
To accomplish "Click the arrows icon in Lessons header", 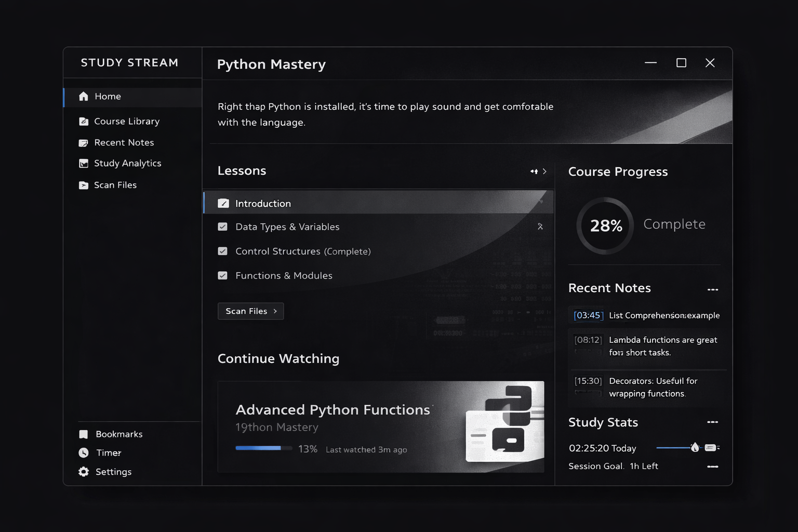I will 534,171.
